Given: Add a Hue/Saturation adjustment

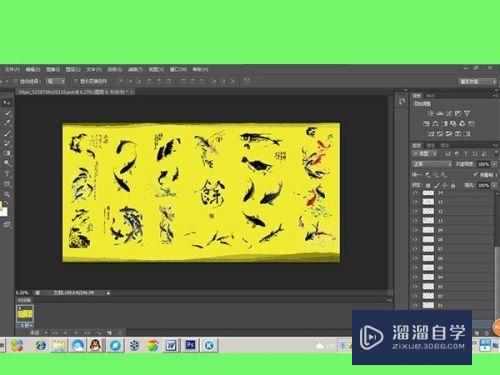Looking at the screenshot, I should (x=426, y=124).
